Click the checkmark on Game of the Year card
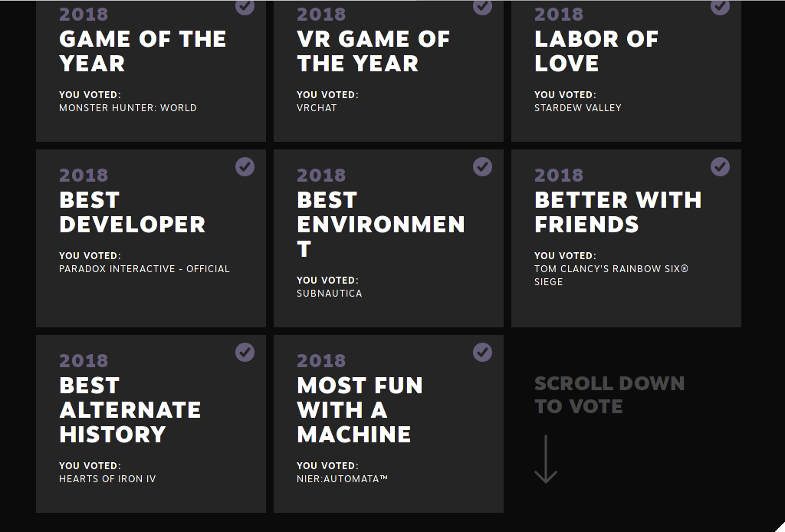 tap(245, 8)
